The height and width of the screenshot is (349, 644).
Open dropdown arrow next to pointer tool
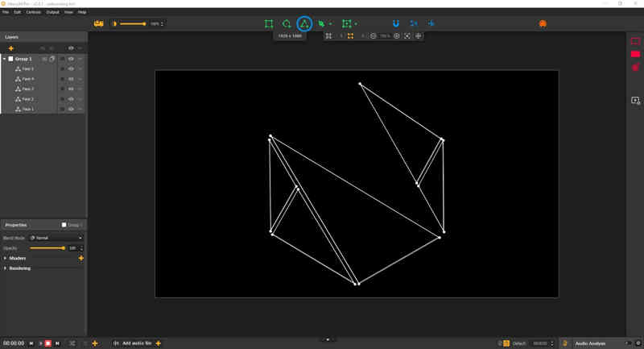click(x=330, y=24)
